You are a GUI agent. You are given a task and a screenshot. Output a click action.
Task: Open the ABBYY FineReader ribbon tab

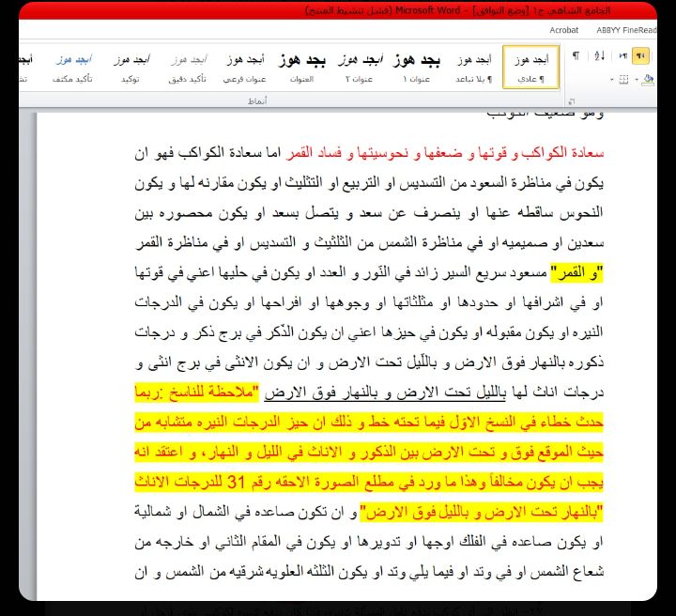coord(626,30)
